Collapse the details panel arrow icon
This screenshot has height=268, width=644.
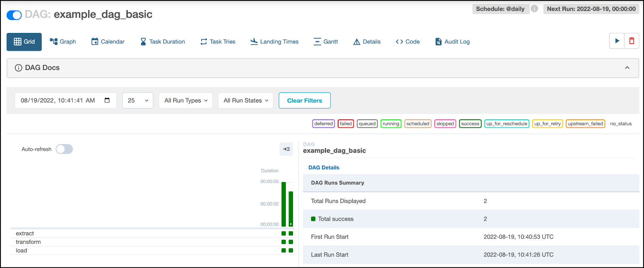pyautogui.click(x=286, y=149)
